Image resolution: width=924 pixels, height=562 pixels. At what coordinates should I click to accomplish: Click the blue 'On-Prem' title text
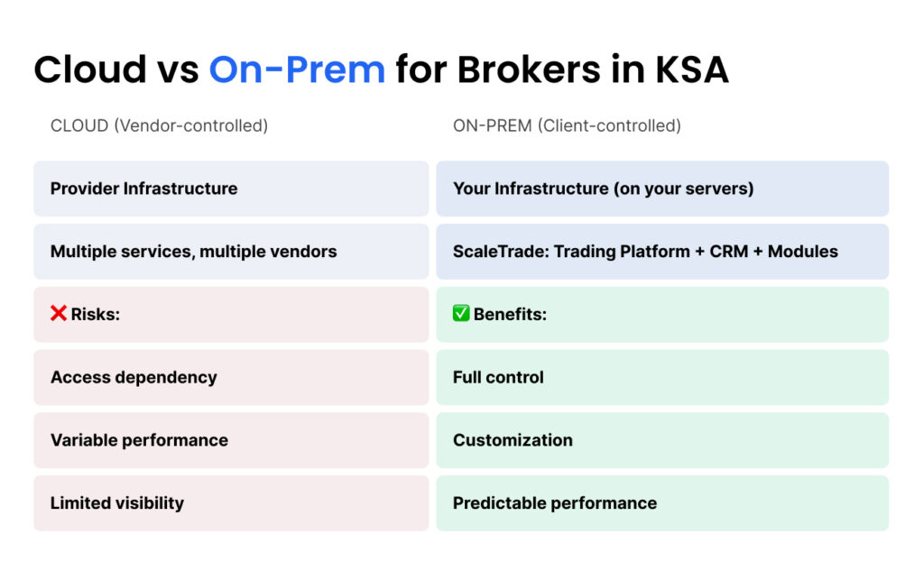pyautogui.click(x=297, y=69)
